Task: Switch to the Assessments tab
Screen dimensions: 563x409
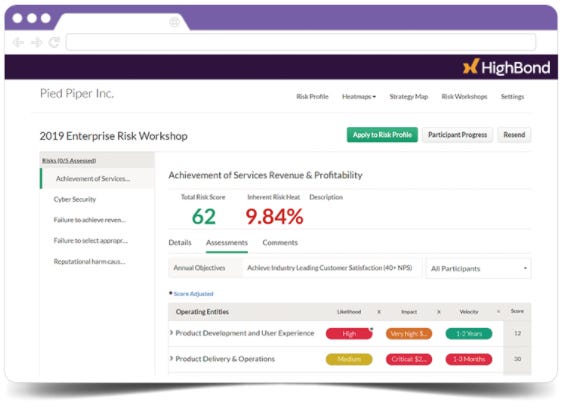Action: pyautogui.click(x=227, y=243)
